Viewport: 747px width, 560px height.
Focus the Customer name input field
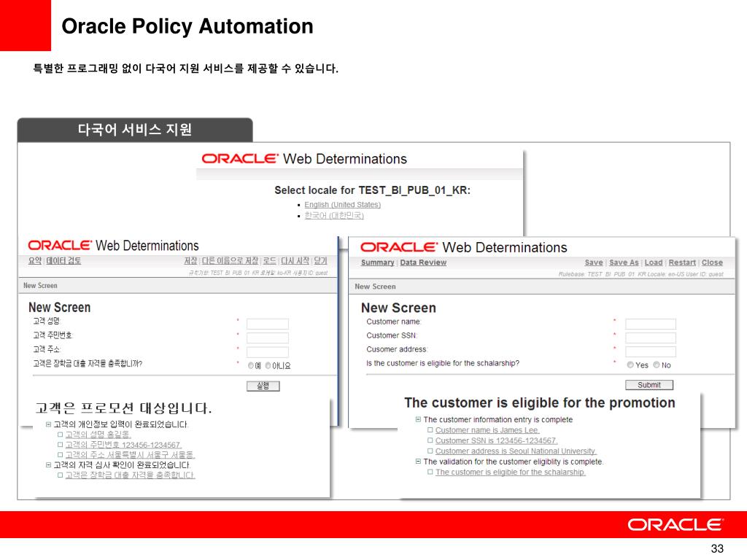[650, 324]
